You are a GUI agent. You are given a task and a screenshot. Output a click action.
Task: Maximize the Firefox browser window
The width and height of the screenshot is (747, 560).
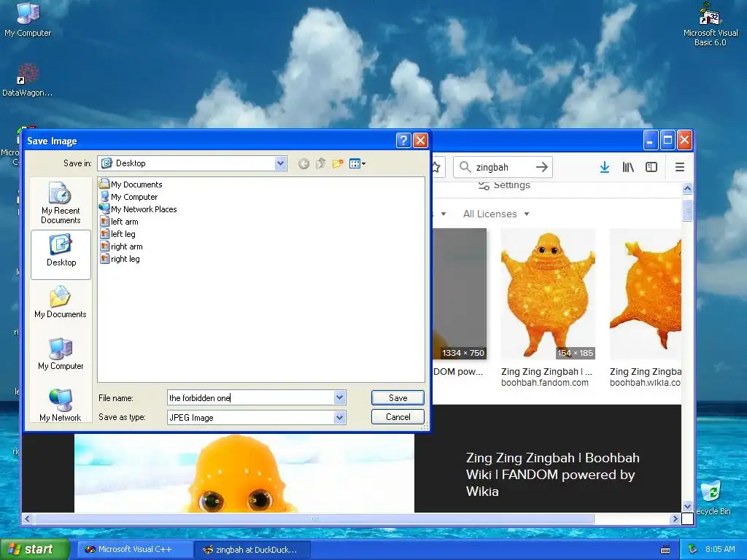tap(667, 140)
